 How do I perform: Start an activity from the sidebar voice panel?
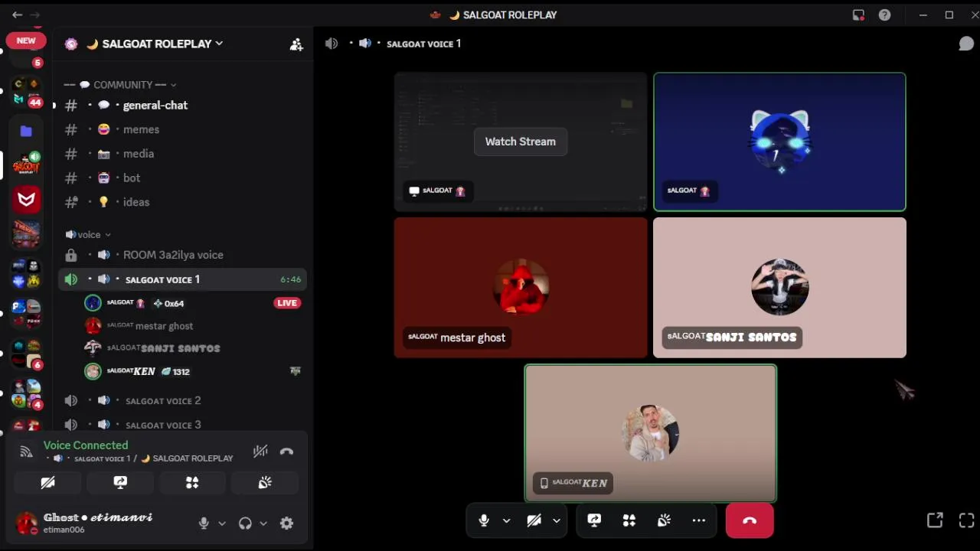[x=192, y=483]
